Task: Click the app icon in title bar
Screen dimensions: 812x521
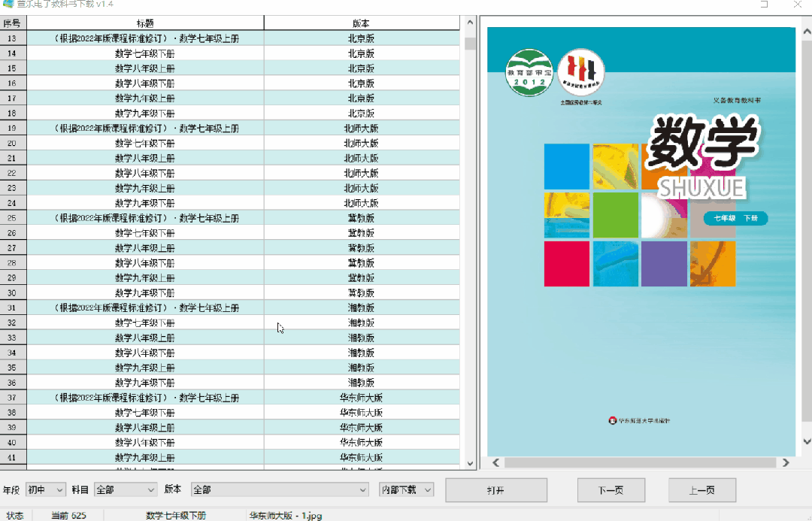Action: (8, 4)
